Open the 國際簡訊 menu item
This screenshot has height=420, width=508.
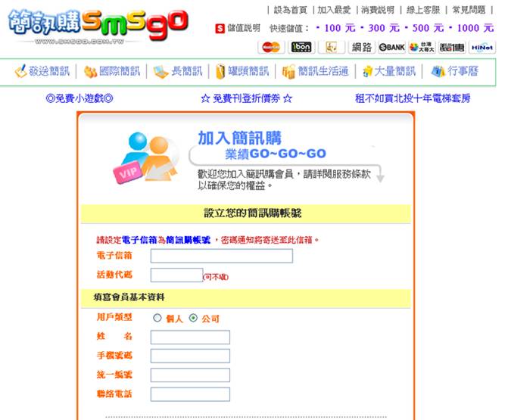tap(112, 71)
